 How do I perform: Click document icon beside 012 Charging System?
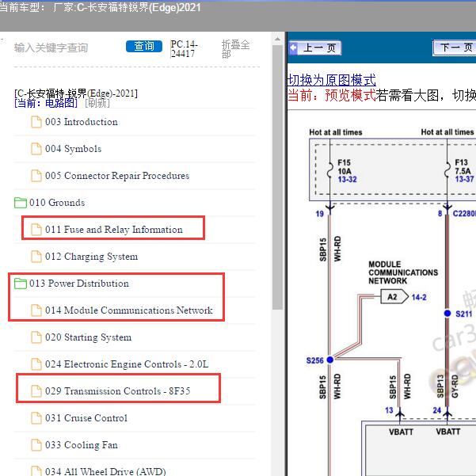[36, 257]
